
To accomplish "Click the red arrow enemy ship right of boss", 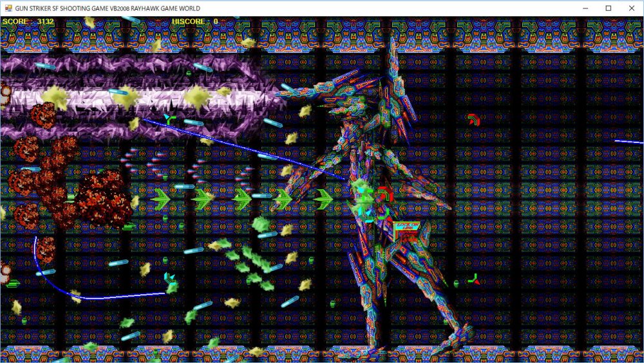I will pos(474,120).
